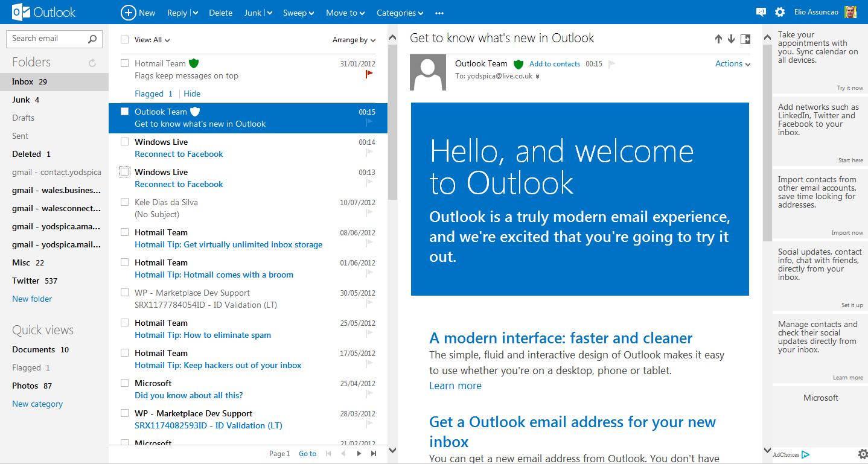This screenshot has width=868, height=464.
Task: Flag the selected Outlook Team message in the list
Action: click(x=369, y=122)
